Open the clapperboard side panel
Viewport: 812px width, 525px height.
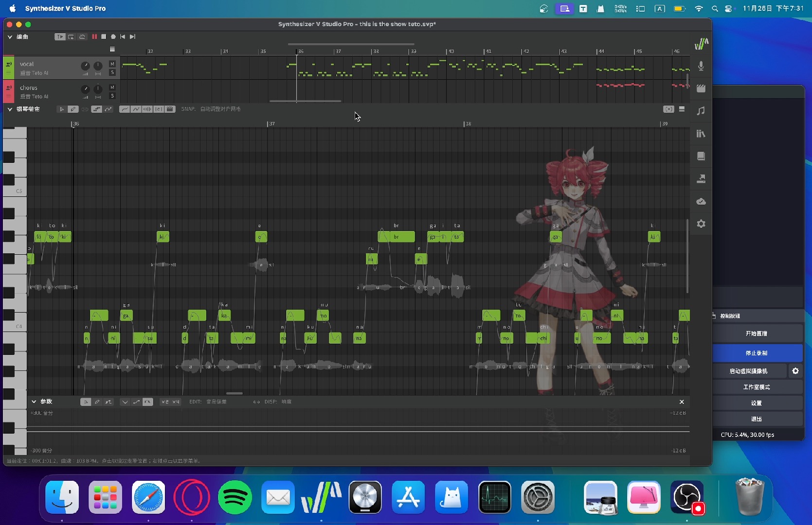[x=701, y=88]
